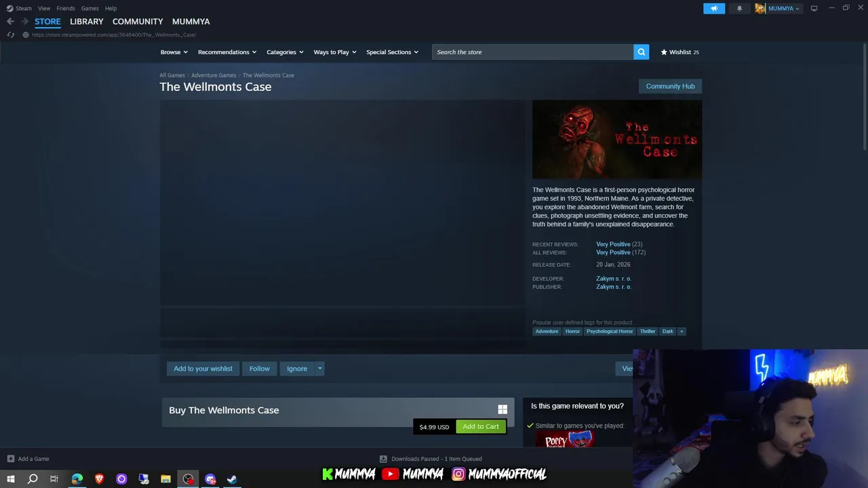Image resolution: width=868 pixels, height=488 pixels.
Task: Open the MUMMYA account dropdown
Action: [x=784, y=8]
